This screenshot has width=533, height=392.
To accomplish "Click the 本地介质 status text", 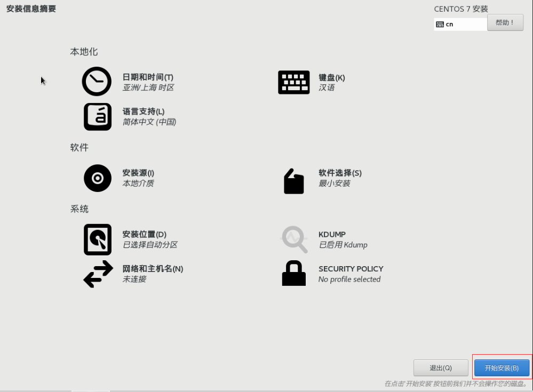I will [138, 183].
